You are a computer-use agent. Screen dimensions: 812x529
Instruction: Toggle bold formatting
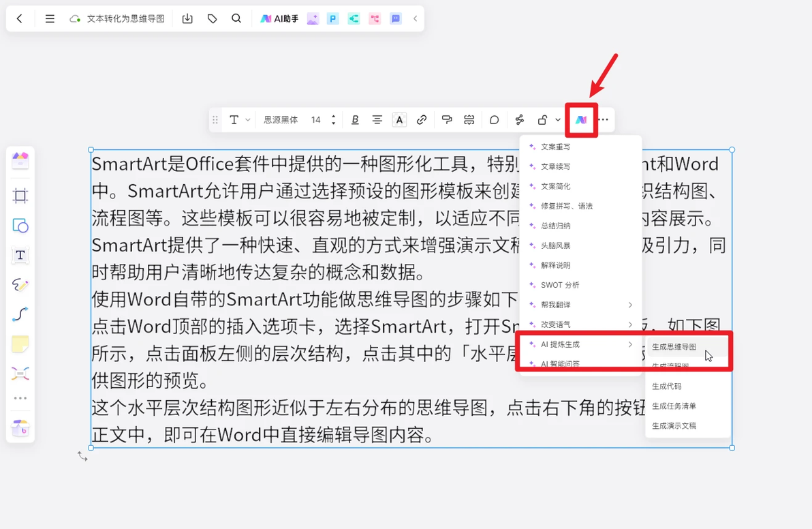[355, 120]
